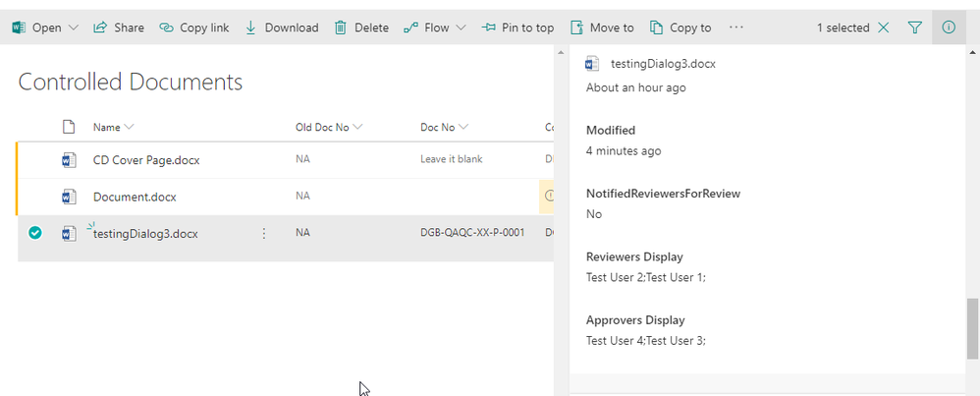Click 'About an hour ago' activity text
The image size is (980, 396).
point(635,87)
